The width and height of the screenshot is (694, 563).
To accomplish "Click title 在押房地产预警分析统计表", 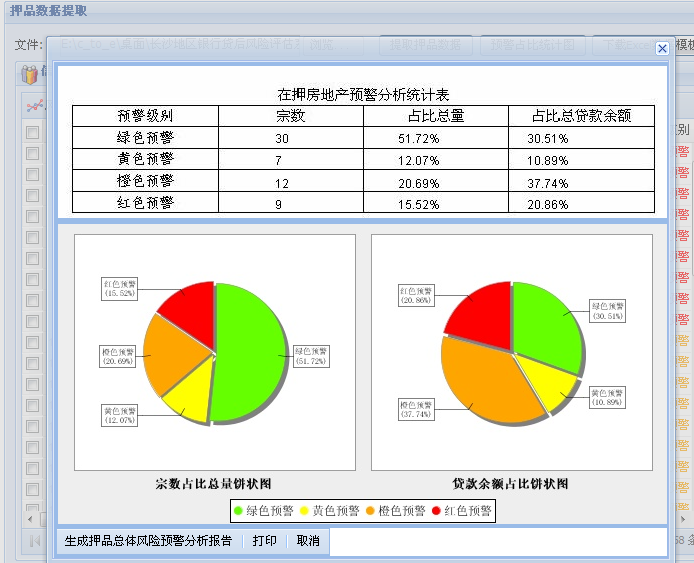I will tap(363, 95).
